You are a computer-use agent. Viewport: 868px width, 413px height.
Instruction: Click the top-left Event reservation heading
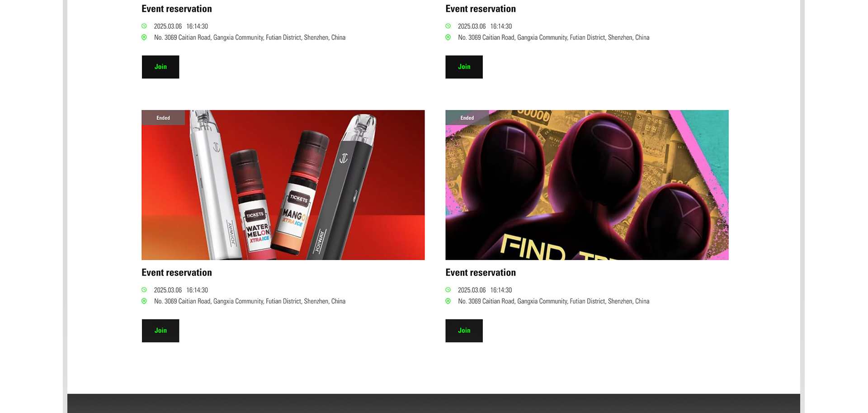(177, 9)
